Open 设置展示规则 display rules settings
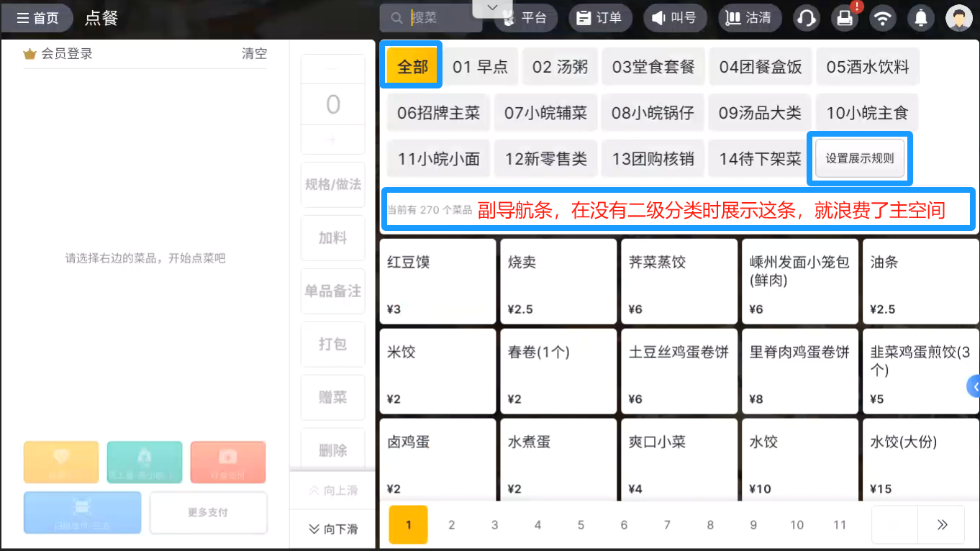Image resolution: width=980 pixels, height=551 pixels. click(859, 158)
